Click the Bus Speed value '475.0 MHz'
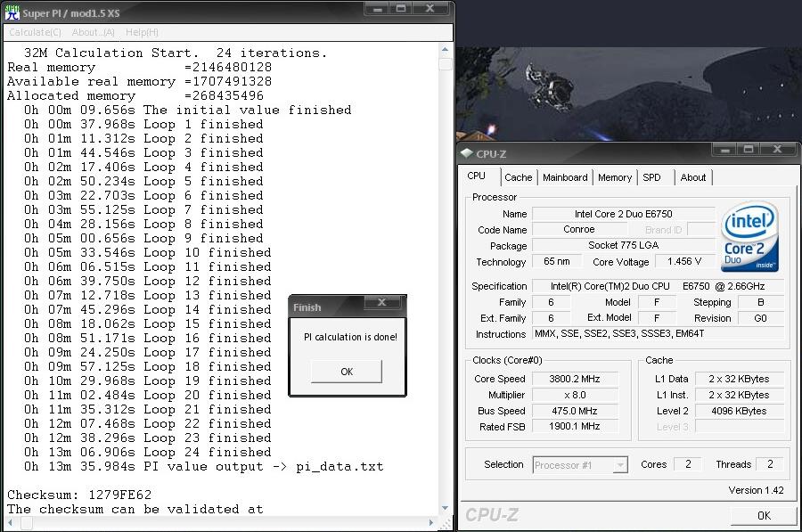This screenshot has height=532, width=802. pyautogui.click(x=575, y=411)
